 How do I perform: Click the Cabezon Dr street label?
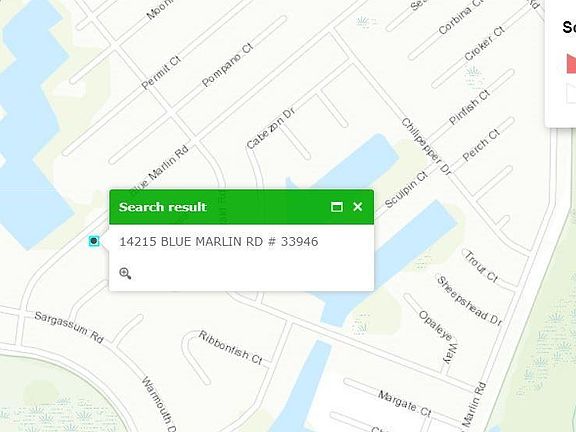(270, 129)
